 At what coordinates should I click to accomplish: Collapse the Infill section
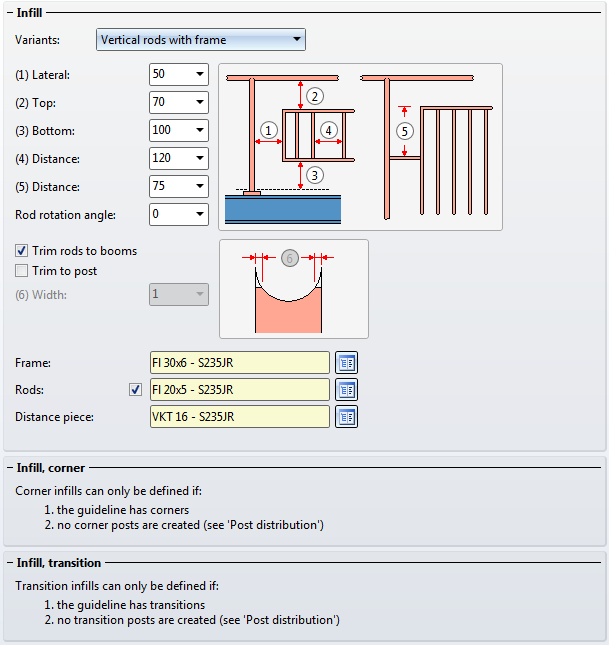(x=10, y=13)
